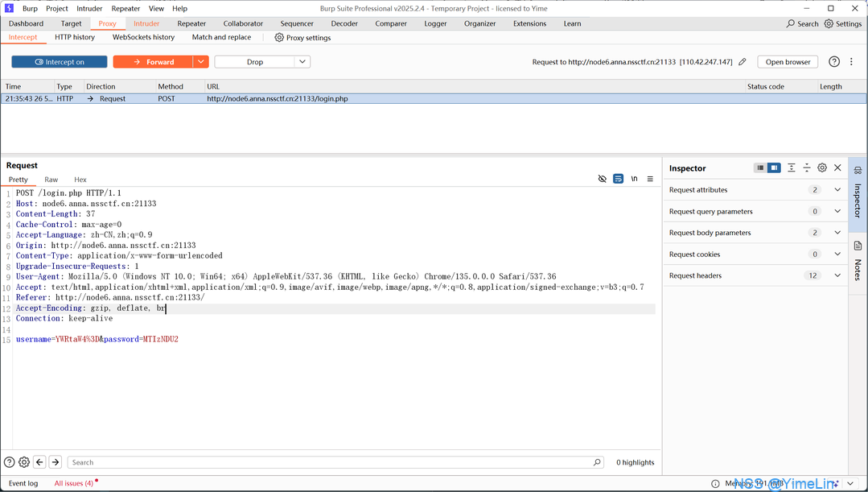Click the request Search input field

tap(335, 462)
